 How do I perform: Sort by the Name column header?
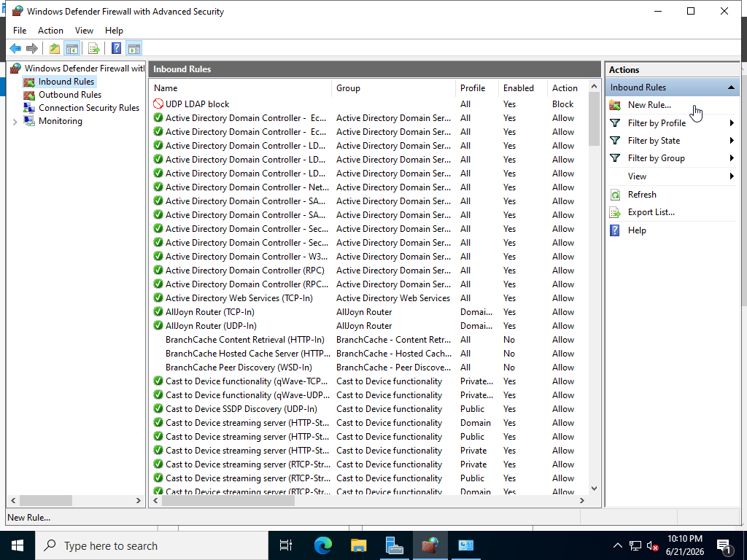pyautogui.click(x=241, y=88)
